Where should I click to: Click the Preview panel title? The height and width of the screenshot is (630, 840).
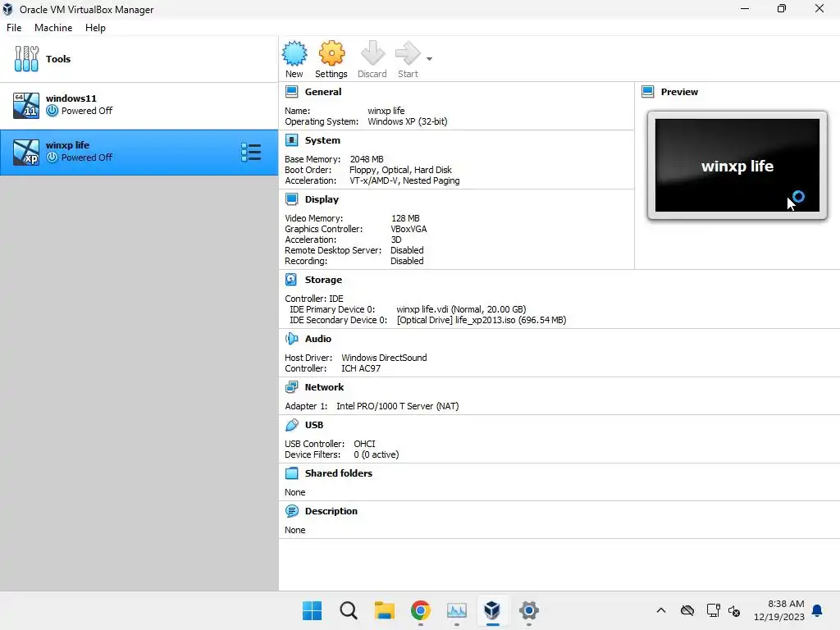[679, 92]
